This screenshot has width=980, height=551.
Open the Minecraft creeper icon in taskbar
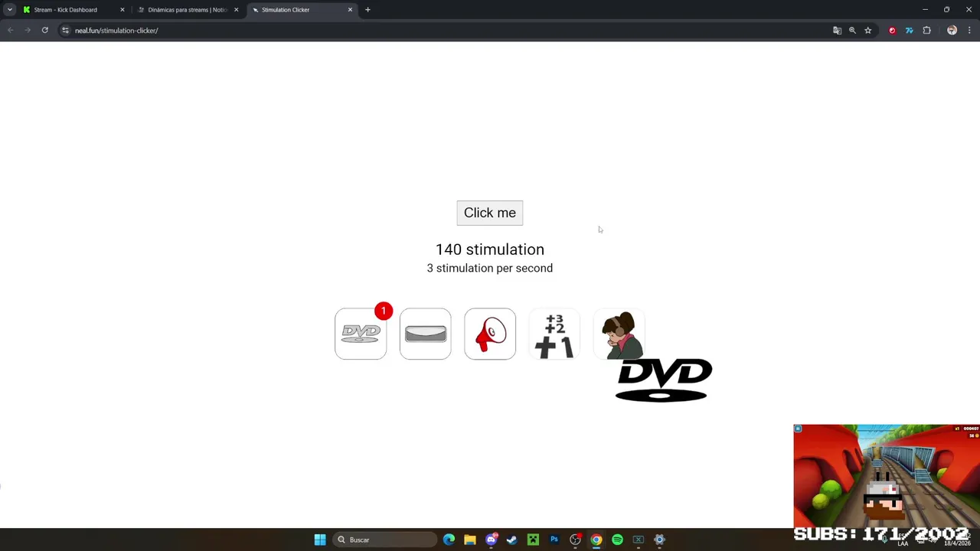[533, 540]
